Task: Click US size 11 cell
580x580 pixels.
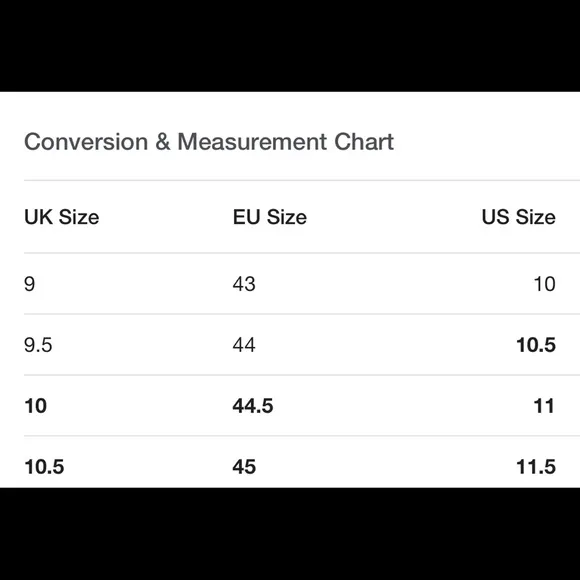Action: point(544,406)
